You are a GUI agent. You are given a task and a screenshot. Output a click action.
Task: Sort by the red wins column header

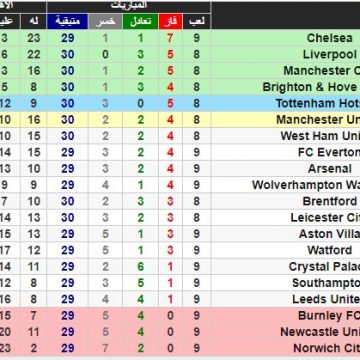170,22
